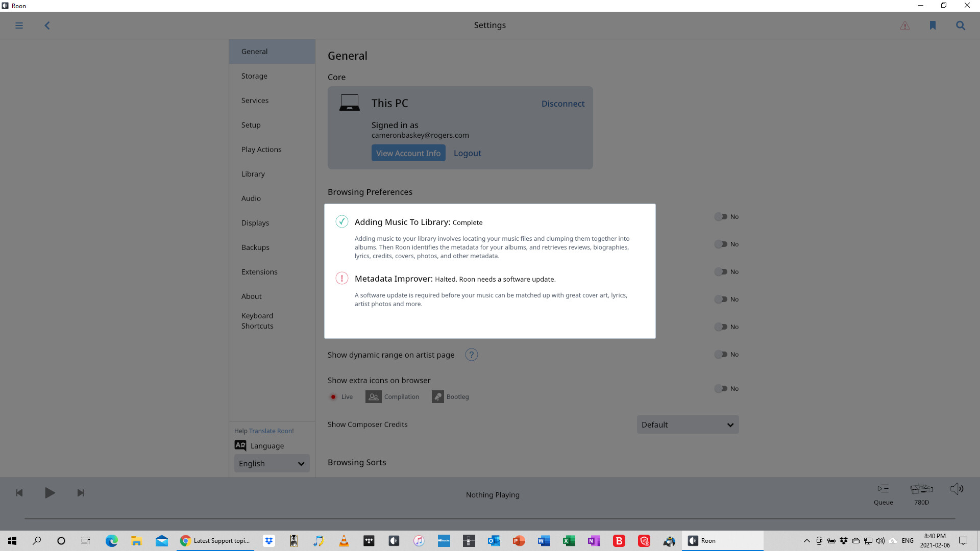Click the green checkmark beside Adding Music
This screenshot has width=980, height=551.
click(x=342, y=221)
